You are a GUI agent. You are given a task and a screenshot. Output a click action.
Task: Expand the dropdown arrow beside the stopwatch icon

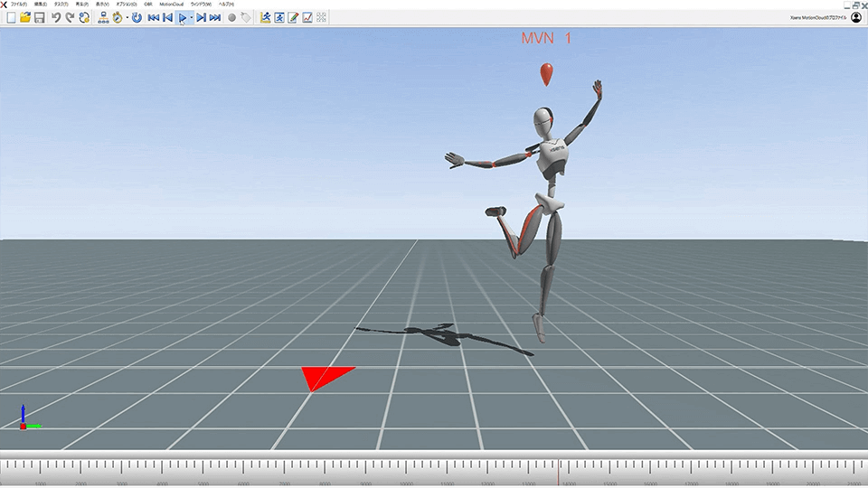(127, 17)
